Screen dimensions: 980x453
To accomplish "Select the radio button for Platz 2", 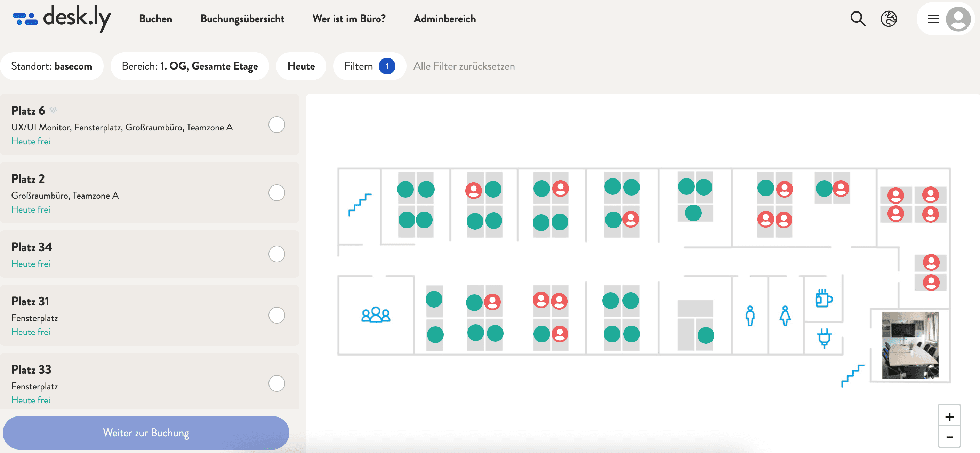I will [277, 193].
